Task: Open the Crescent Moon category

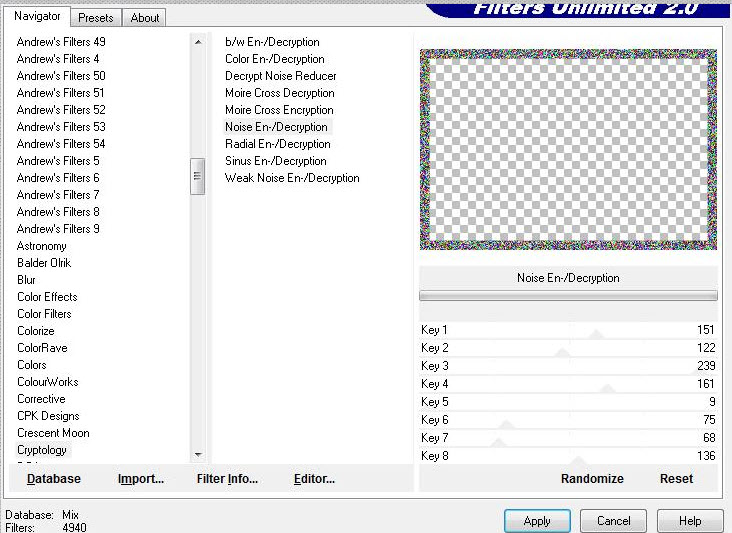Action: tap(53, 433)
